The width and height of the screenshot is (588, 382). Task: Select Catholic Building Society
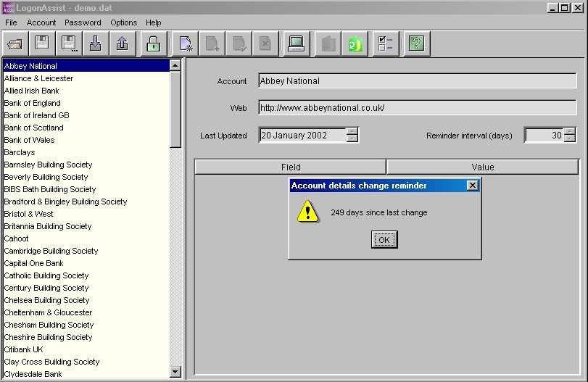[86, 276]
